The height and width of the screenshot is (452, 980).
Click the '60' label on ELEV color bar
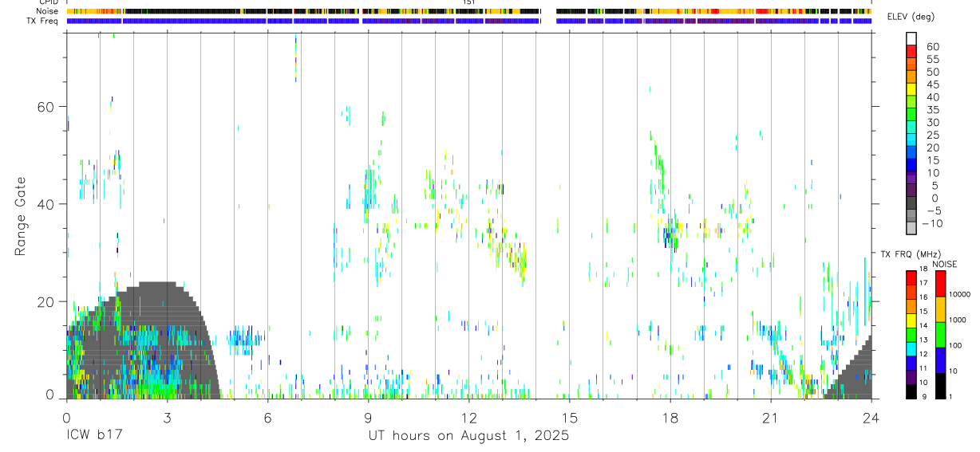933,46
